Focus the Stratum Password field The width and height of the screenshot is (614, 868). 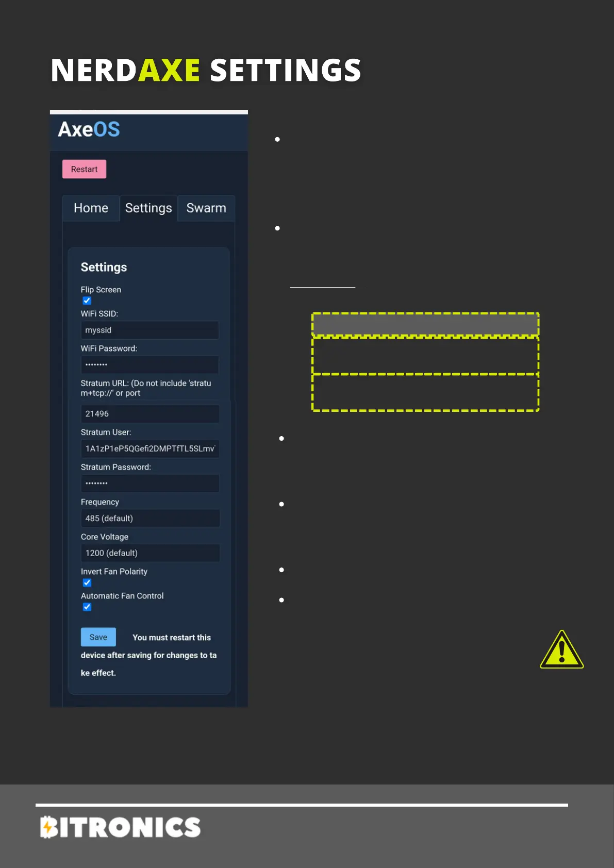pyautogui.click(x=150, y=483)
